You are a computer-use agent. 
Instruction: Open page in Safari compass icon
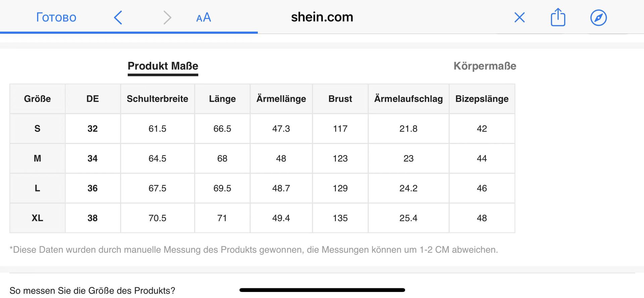click(599, 17)
